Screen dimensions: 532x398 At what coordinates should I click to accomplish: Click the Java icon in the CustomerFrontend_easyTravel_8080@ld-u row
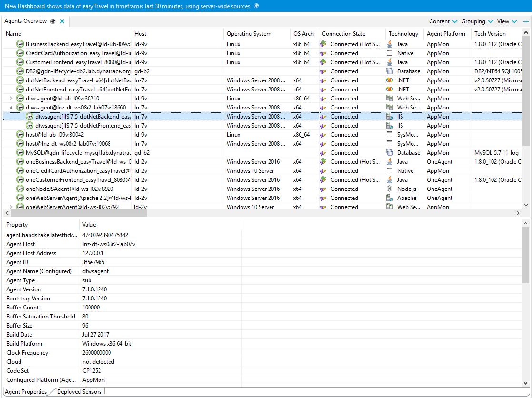390,62
